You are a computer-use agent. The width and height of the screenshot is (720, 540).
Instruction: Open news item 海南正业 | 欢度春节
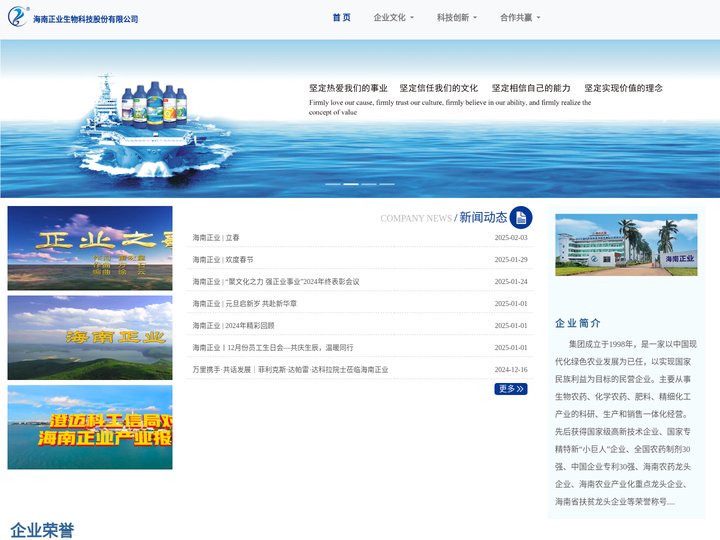tap(223, 259)
